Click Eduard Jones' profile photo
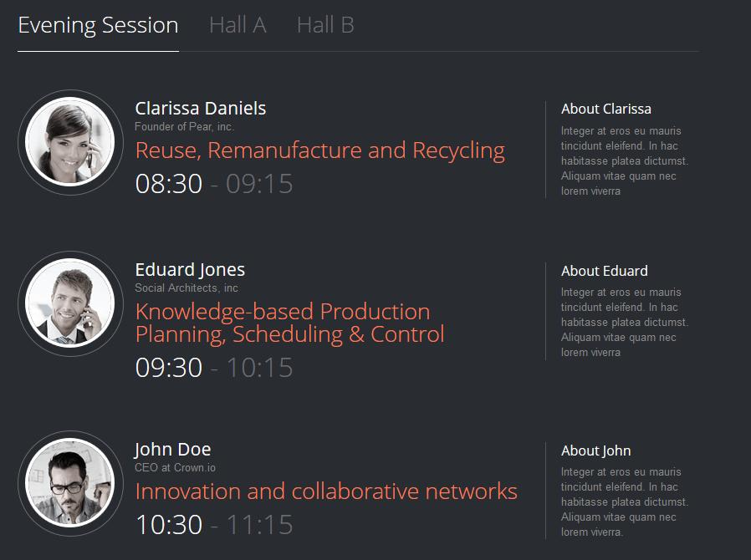The width and height of the screenshot is (751, 560). point(70,303)
